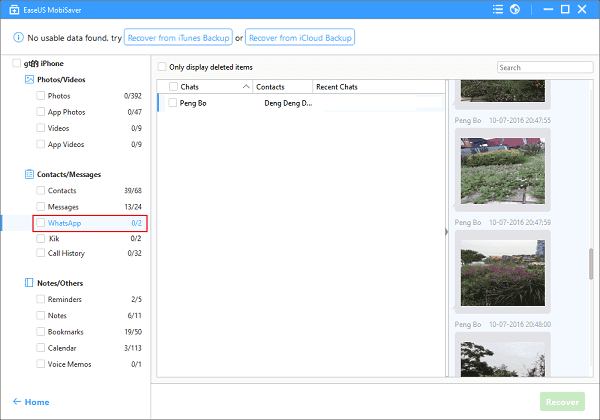Tick the Calendar checkbox
This screenshot has width=600, height=420.
click(41, 348)
